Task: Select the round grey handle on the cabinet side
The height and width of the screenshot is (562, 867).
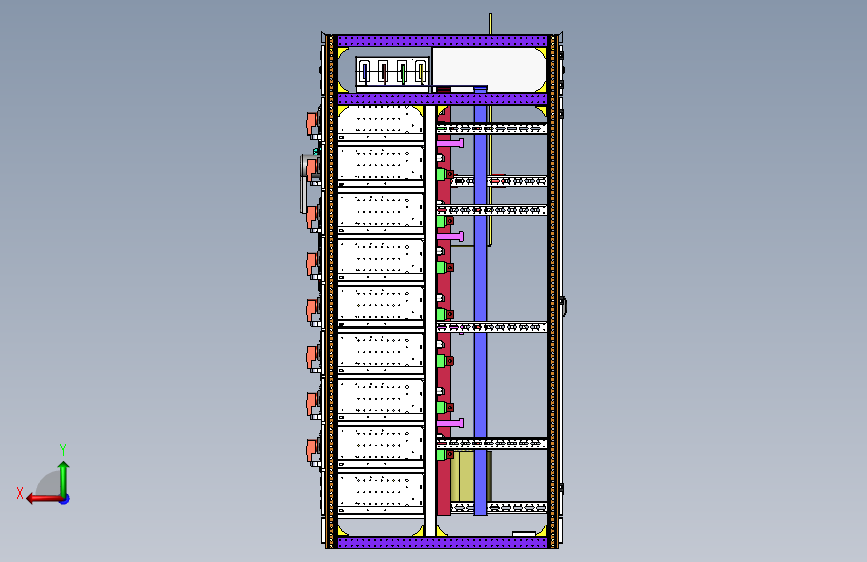Action: coord(306,183)
